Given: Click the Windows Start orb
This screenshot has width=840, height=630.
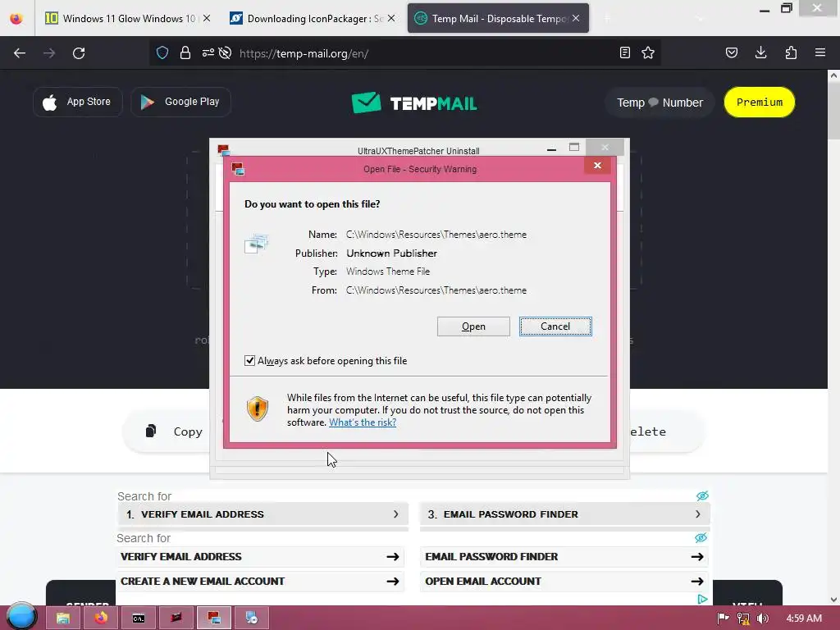Looking at the screenshot, I should pos(21,616).
